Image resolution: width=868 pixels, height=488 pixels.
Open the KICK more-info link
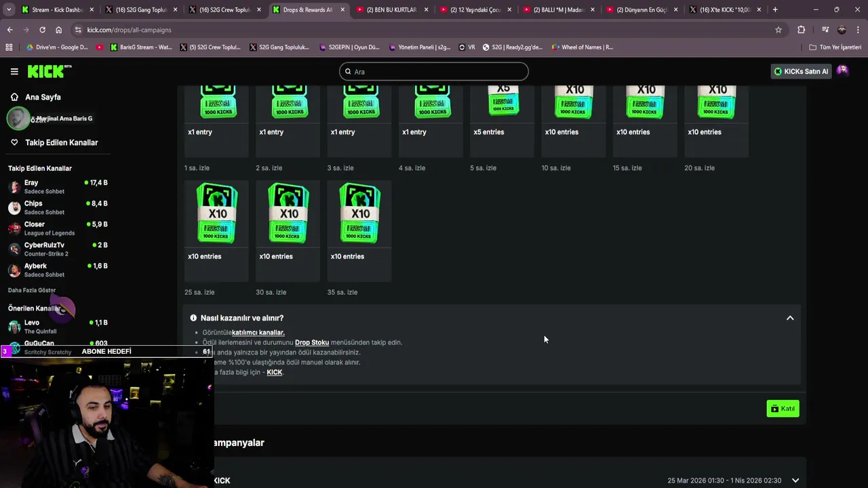(x=274, y=372)
